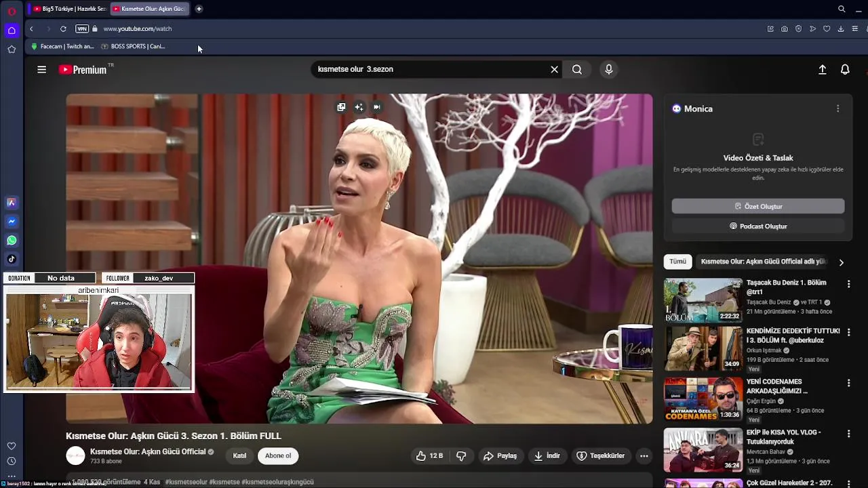The height and width of the screenshot is (488, 868).
Task: Open the YouTube hamburger guide menu
Action: click(42, 69)
